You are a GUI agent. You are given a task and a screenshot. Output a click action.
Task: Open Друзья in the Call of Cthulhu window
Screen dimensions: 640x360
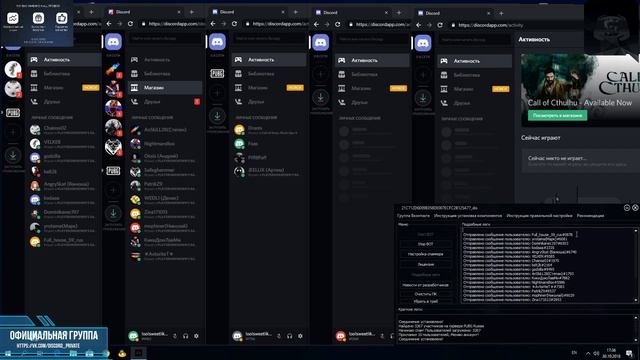tap(474, 103)
